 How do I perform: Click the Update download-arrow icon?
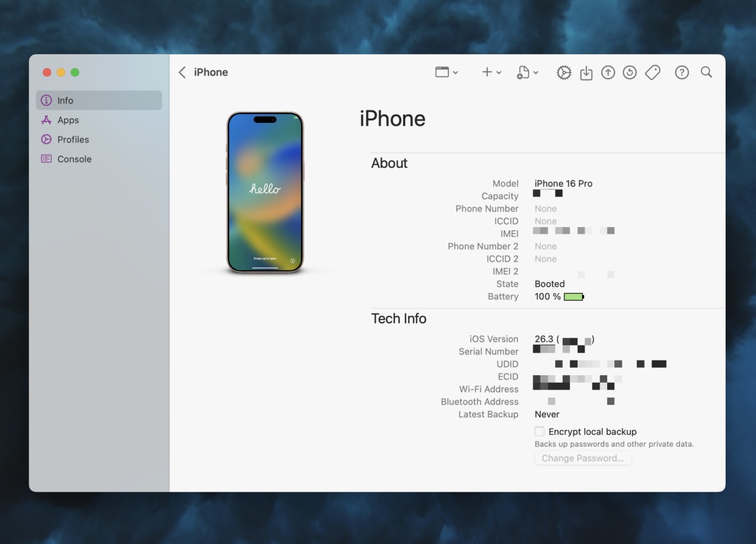pyautogui.click(x=586, y=72)
